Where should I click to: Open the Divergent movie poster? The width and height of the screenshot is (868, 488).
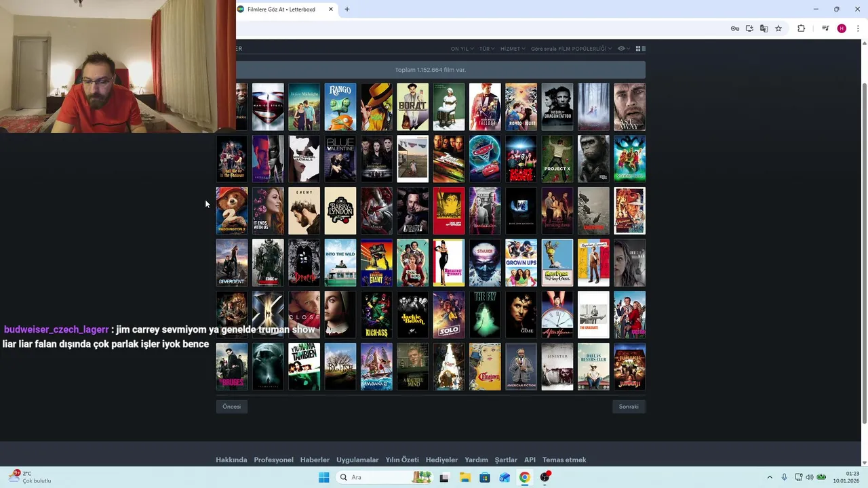(232, 263)
